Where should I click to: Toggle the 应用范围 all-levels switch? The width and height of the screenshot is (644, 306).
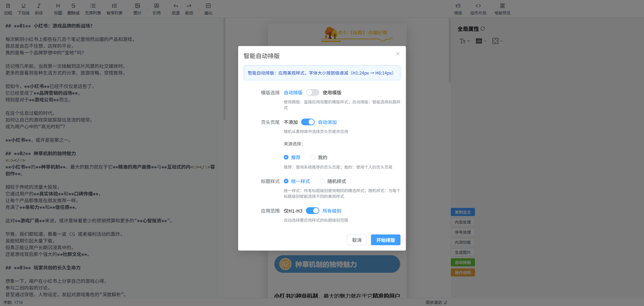coord(313,211)
